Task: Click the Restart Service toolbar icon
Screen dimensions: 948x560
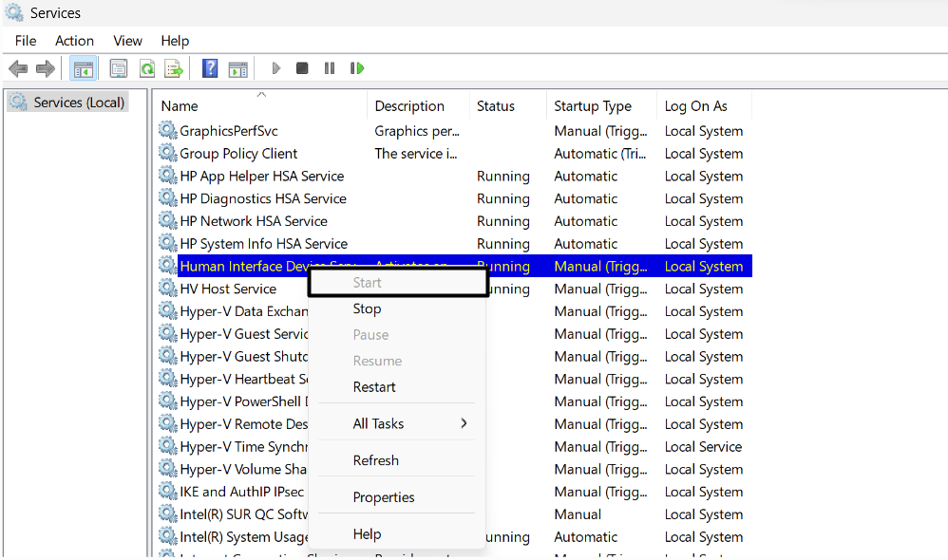Action: pyautogui.click(x=357, y=68)
